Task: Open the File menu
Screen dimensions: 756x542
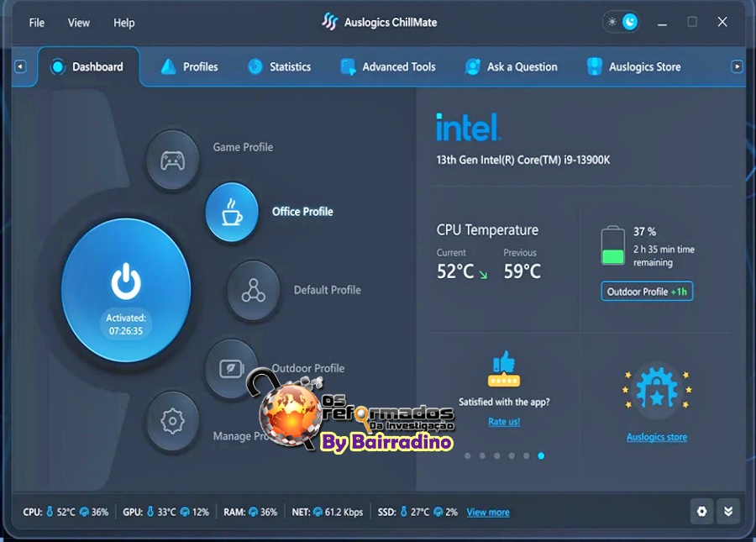Action: pos(37,23)
